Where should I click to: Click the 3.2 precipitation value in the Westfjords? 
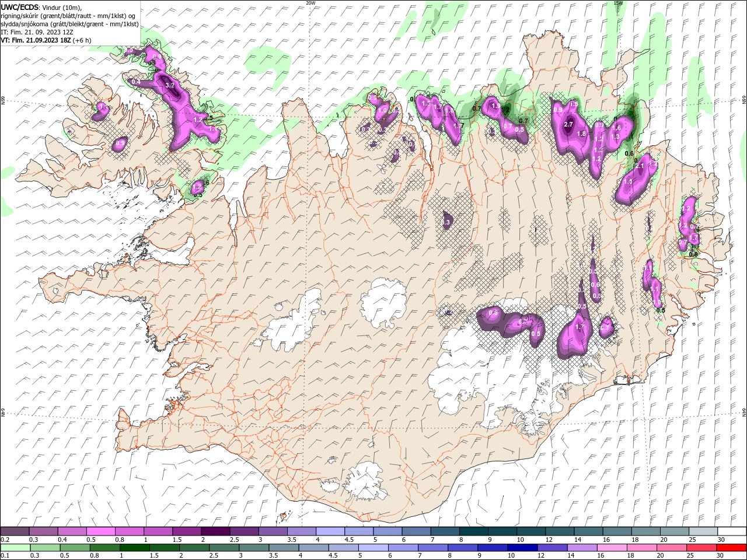point(170,85)
